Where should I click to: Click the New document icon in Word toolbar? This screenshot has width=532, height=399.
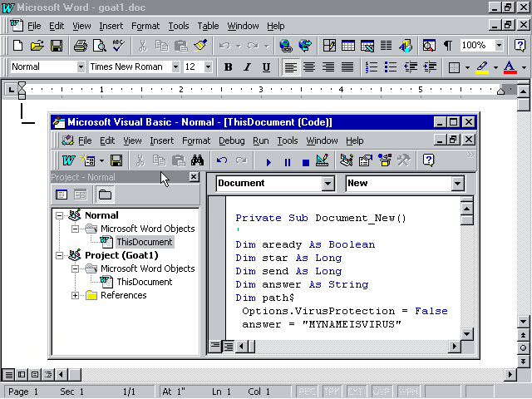click(x=17, y=45)
